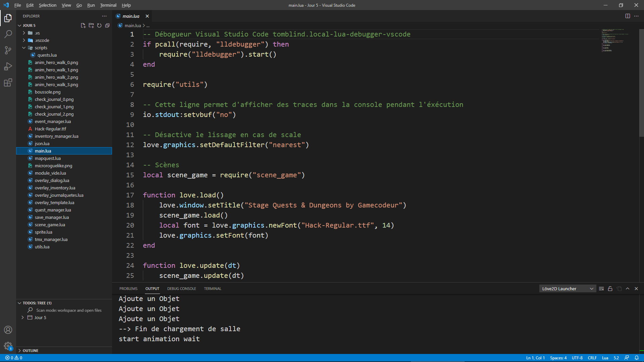Clear the output panel
Image resolution: width=644 pixels, height=362 pixels.
pos(601,289)
